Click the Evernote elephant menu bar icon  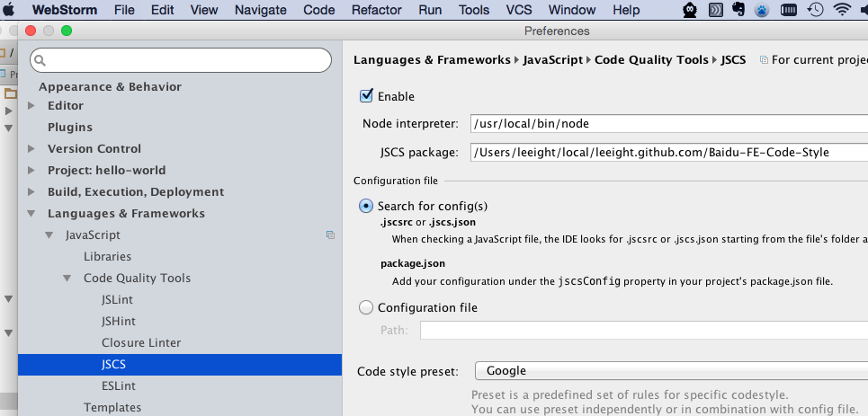click(738, 10)
